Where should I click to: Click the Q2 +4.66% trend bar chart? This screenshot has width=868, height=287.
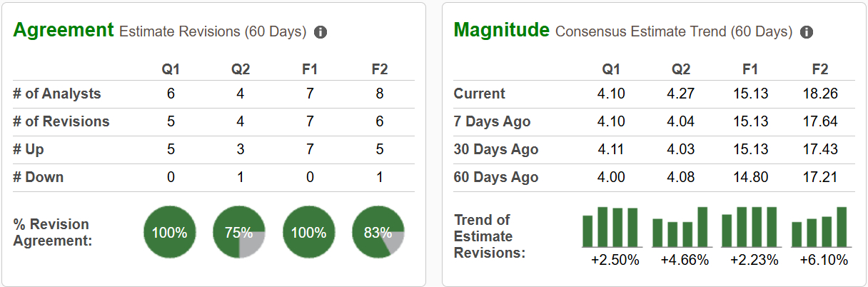tap(680, 227)
